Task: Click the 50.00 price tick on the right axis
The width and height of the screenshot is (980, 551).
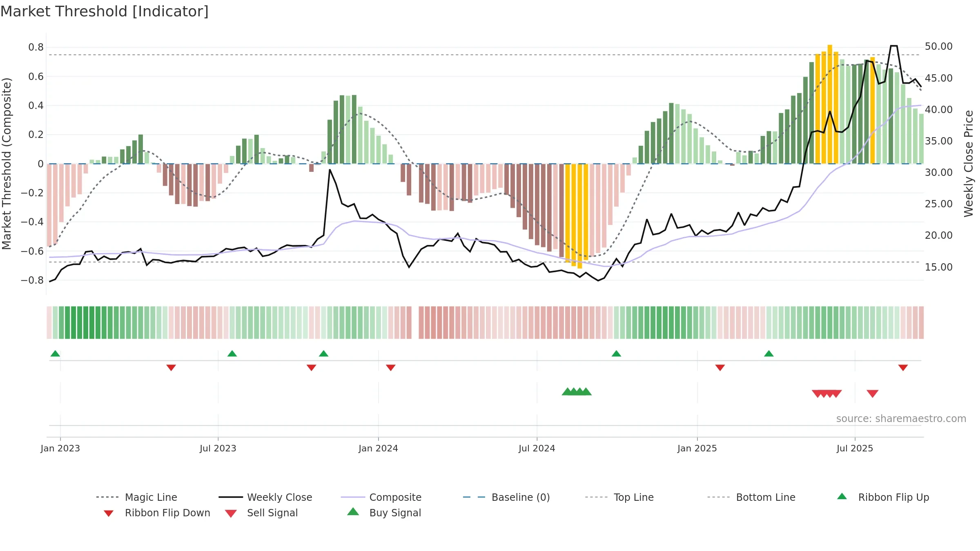Action: pyautogui.click(x=939, y=47)
